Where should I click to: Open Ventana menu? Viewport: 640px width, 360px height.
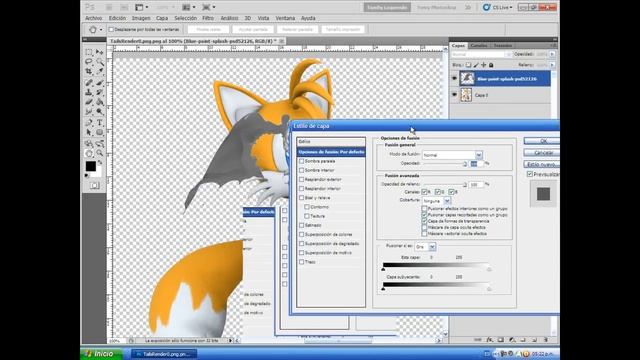point(285,18)
